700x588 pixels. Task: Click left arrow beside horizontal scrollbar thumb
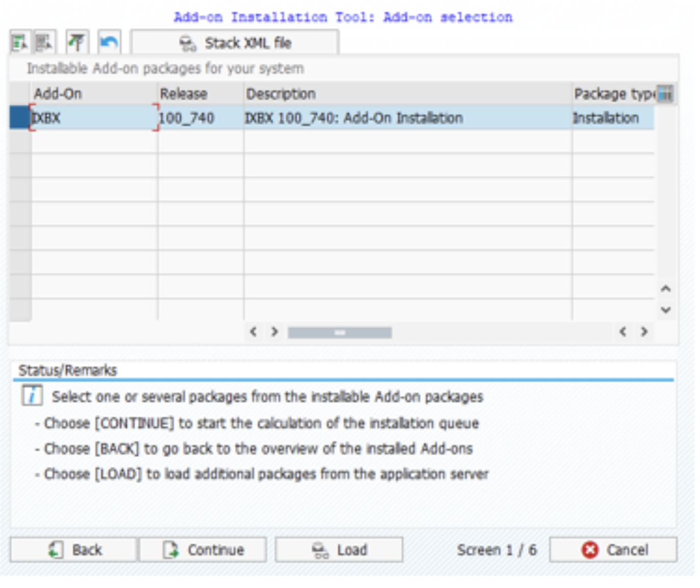click(253, 332)
